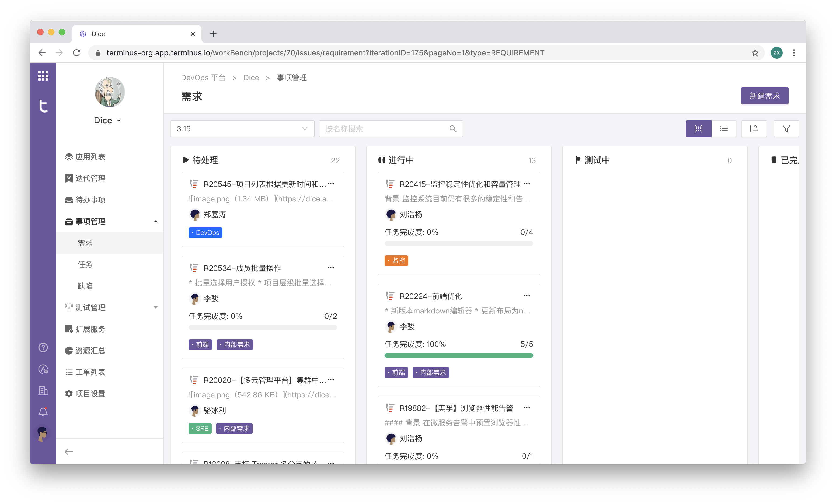Open requirement R20534–成员批量操作
Screen dimensions: 836x504
(x=242, y=268)
